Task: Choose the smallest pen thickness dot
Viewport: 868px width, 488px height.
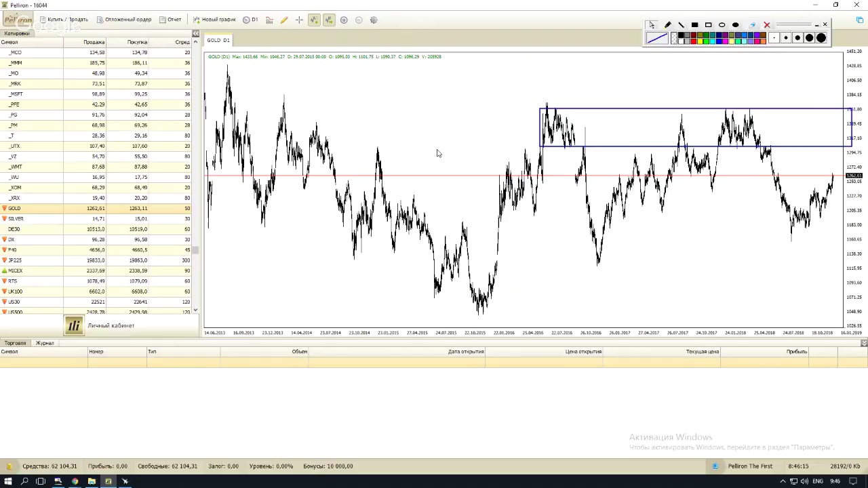Action: tap(774, 37)
